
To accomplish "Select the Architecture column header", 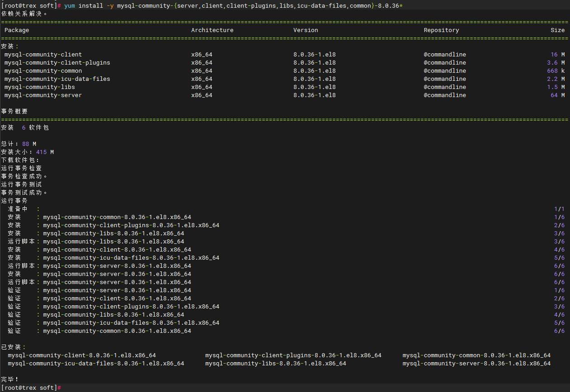I will [212, 30].
